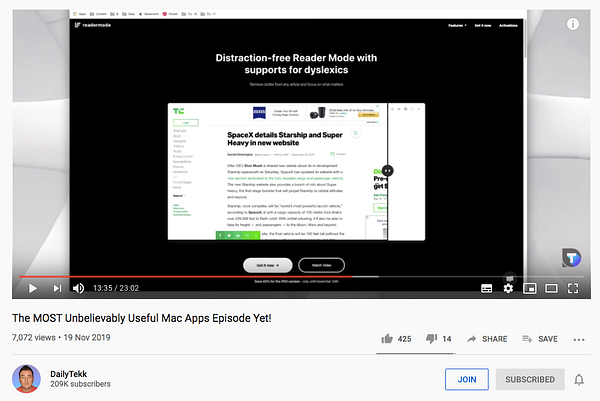Open DailyTekk channel avatar
Image resolution: width=600 pixels, height=401 pixels.
pos(26,378)
